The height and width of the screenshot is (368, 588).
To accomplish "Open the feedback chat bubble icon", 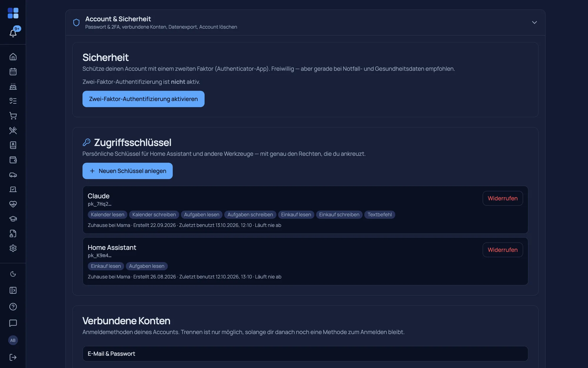I will pos(13,323).
